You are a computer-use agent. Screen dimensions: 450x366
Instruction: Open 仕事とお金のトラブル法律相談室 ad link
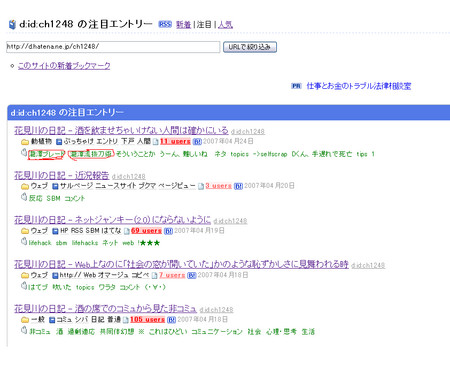pos(359,86)
